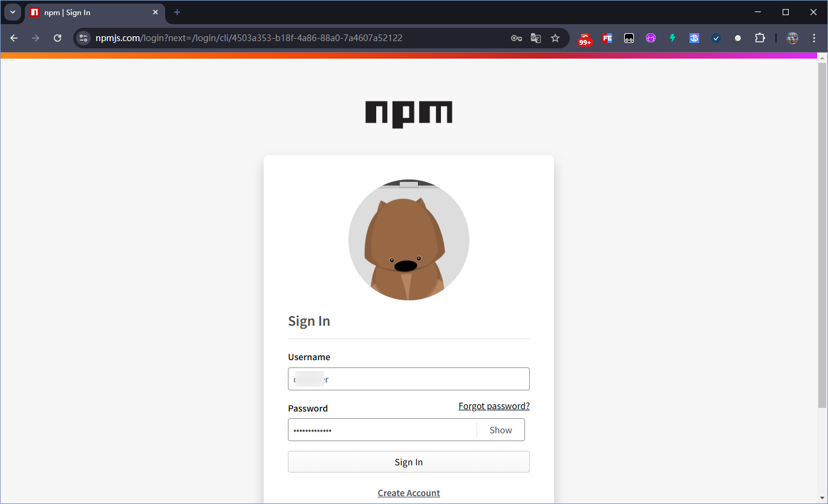Click the blue checkmark extension icon

[716, 37]
